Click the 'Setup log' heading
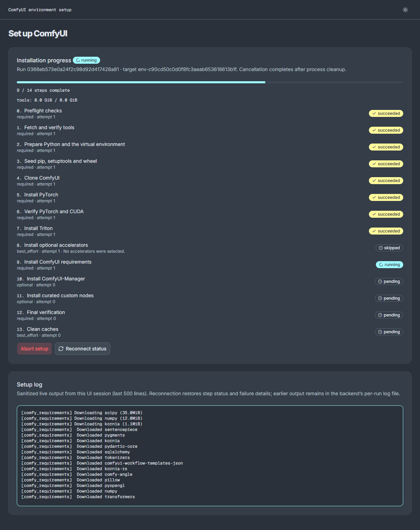The image size is (420, 530). (x=29, y=384)
